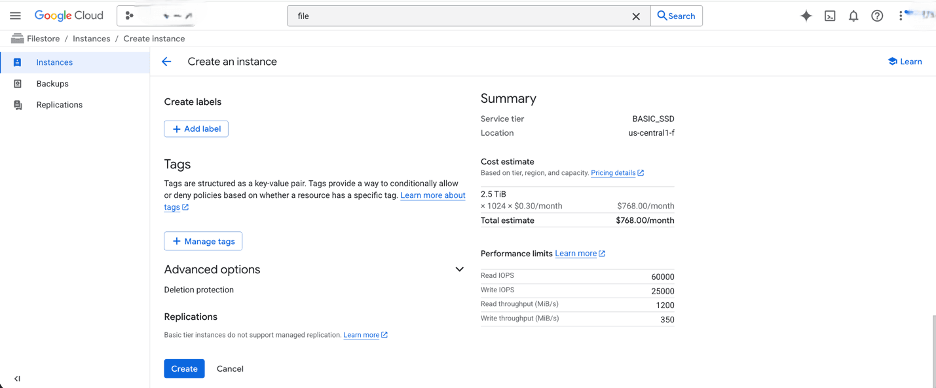Click the Google Cloud logo
Image resolution: width=936 pixels, height=388 pixels.
pyautogui.click(x=69, y=16)
